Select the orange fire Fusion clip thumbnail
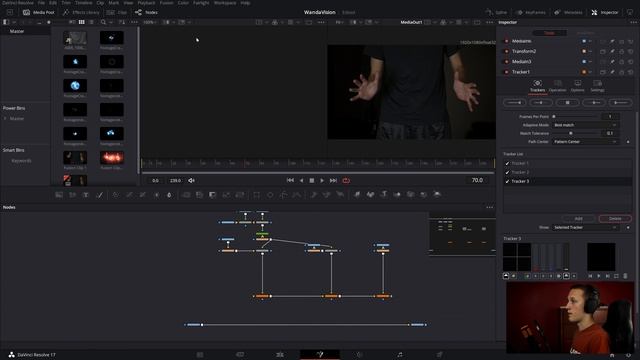The height and width of the screenshot is (360, 640). tap(111, 158)
